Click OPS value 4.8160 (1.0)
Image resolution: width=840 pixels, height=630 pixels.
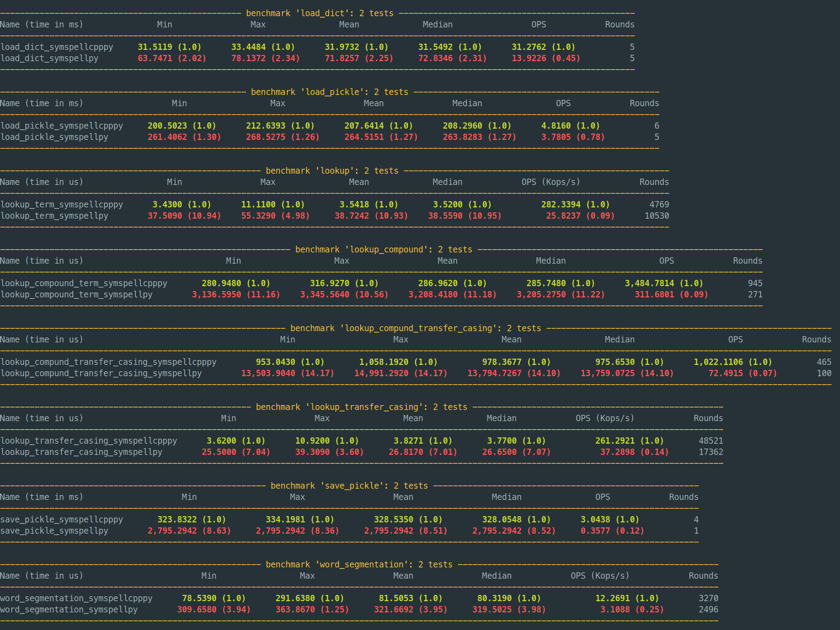coord(570,126)
